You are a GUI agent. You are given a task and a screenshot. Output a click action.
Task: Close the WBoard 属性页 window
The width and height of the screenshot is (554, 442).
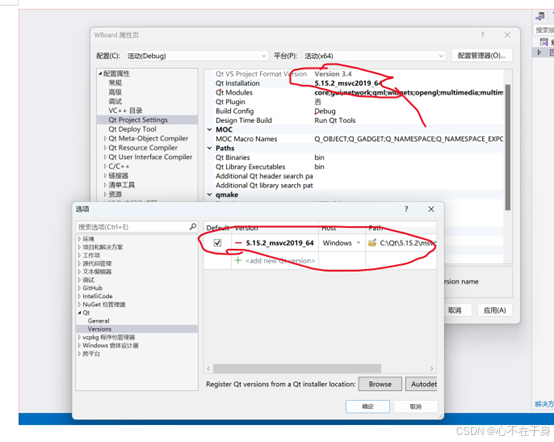click(x=507, y=35)
